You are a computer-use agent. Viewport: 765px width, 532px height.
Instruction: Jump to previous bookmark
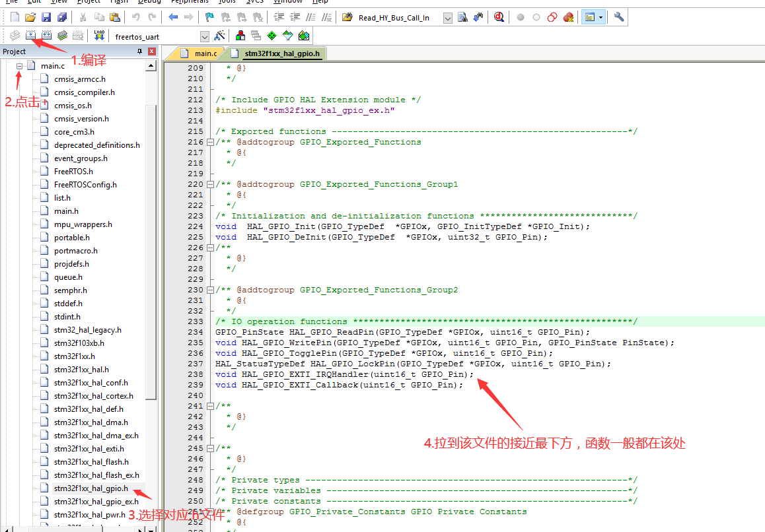click(225, 18)
